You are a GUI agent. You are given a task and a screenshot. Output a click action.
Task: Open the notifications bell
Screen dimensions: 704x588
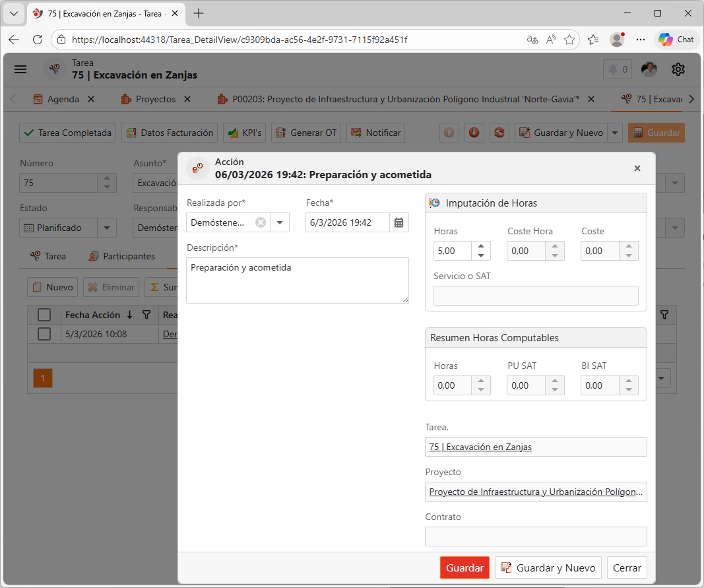pyautogui.click(x=618, y=69)
